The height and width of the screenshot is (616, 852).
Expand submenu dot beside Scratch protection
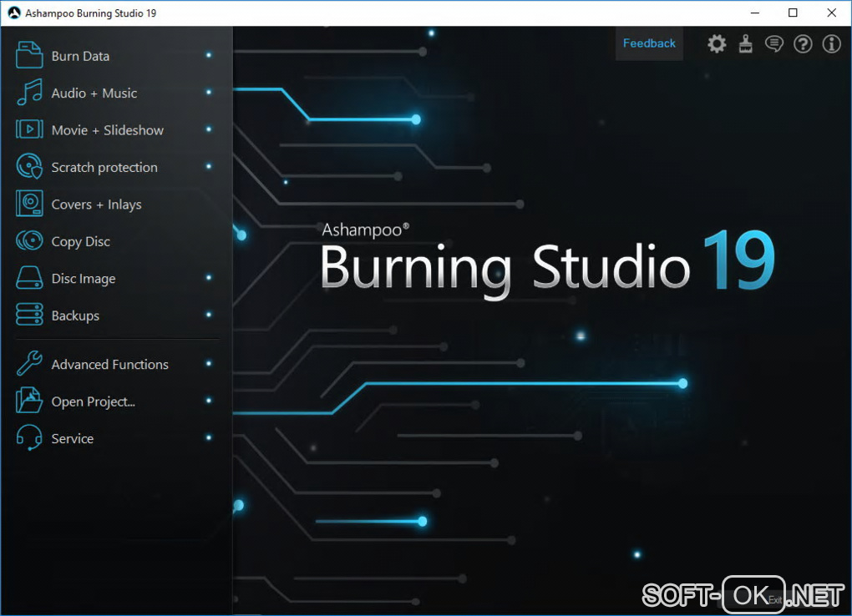pyautogui.click(x=209, y=165)
